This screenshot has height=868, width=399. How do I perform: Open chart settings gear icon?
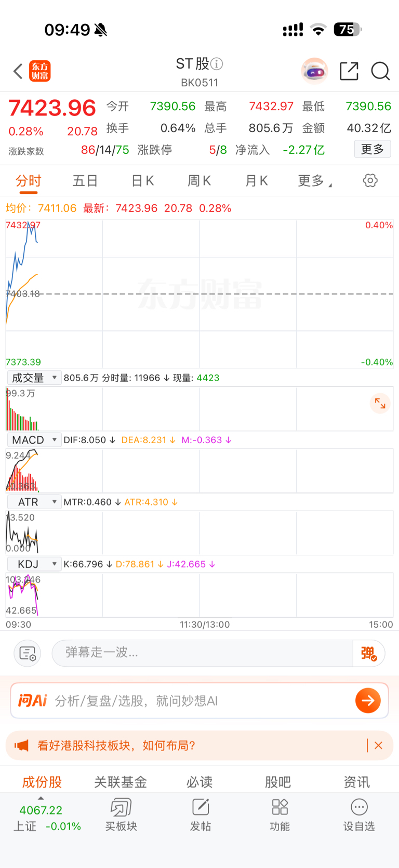pyautogui.click(x=370, y=180)
